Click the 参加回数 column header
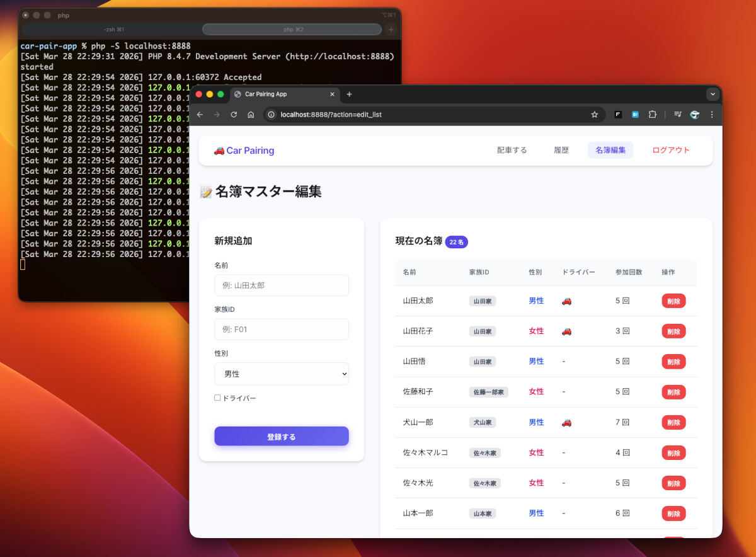Image resolution: width=756 pixels, height=557 pixels. pos(629,272)
